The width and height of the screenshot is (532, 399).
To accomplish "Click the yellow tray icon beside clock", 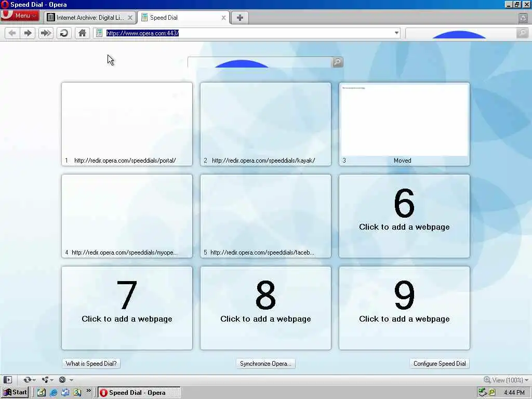I will coord(492,393).
